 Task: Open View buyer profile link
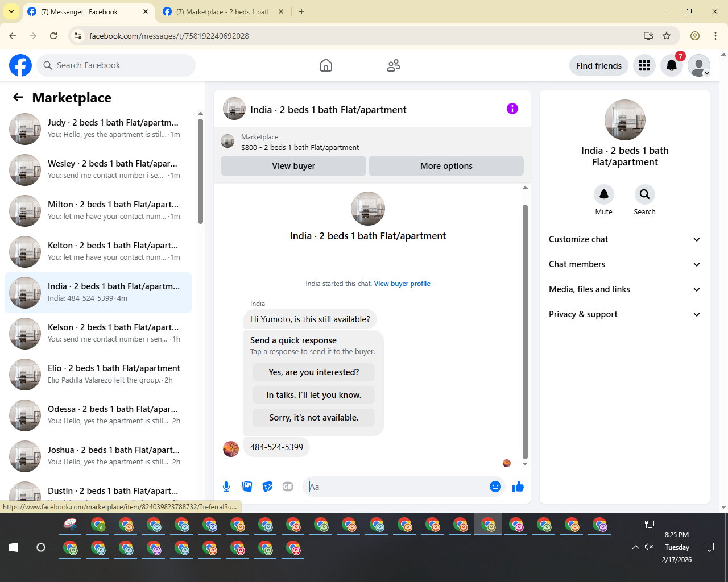point(402,284)
